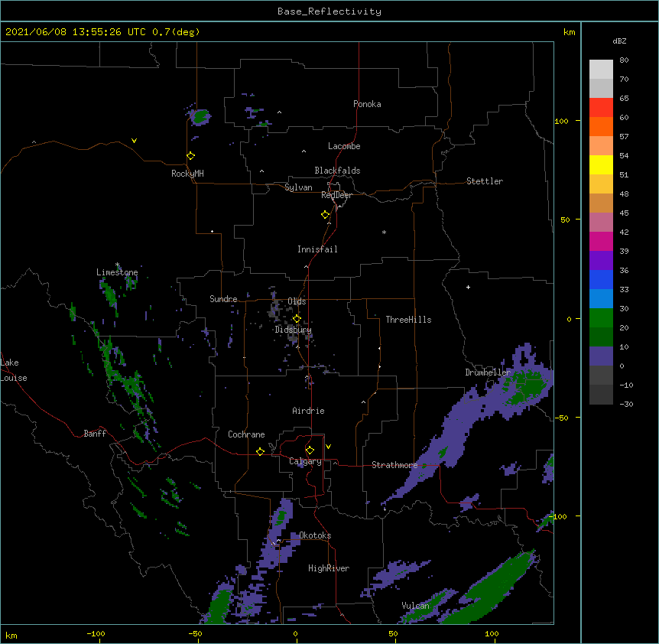Click the dBZ legend heading
This screenshot has width=659, height=644.
click(x=619, y=41)
